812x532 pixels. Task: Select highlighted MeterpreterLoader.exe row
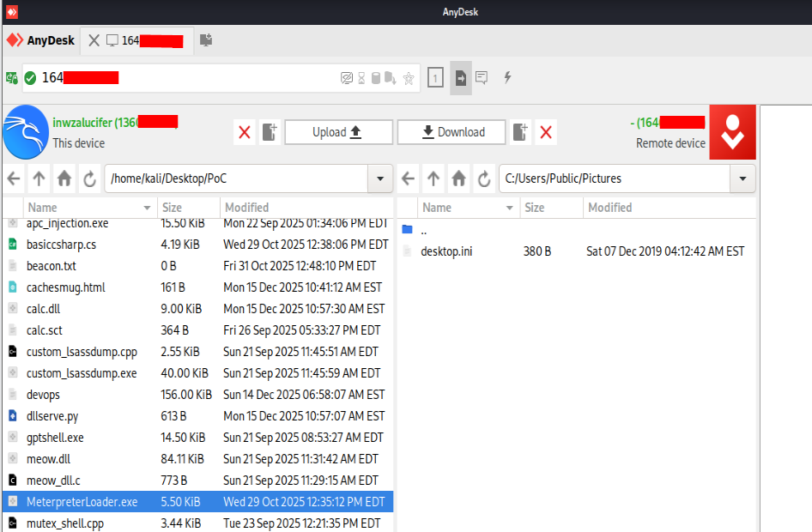coord(197,502)
